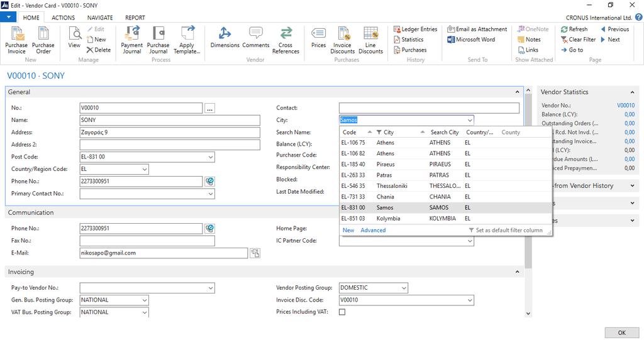644x340 pixels.
Task: Open the Country/Region Code dropdown
Action: point(145,169)
